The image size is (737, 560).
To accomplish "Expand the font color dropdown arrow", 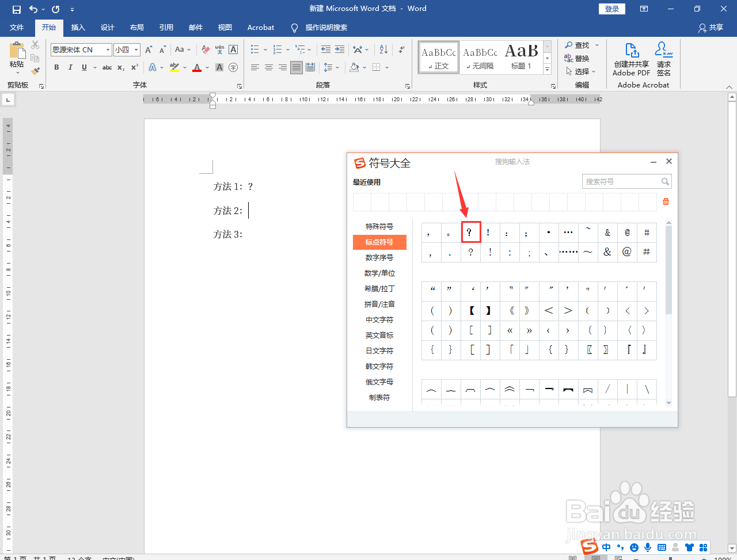I will click(x=207, y=68).
